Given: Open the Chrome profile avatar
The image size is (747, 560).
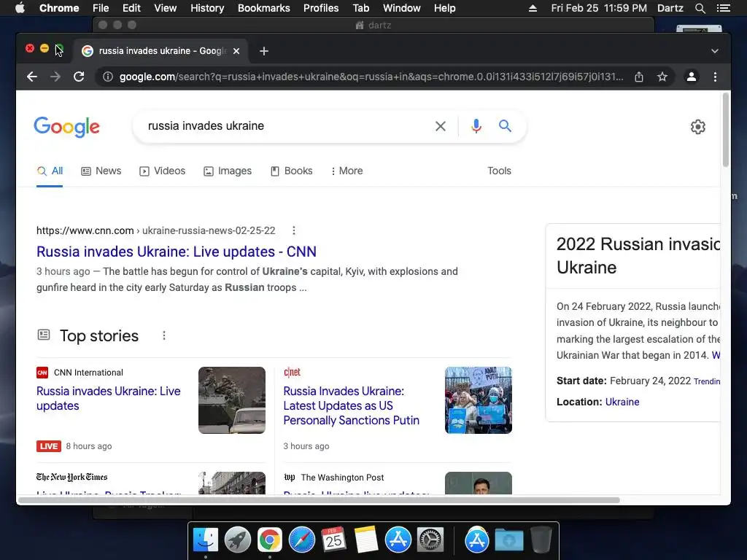Looking at the screenshot, I should (692, 77).
